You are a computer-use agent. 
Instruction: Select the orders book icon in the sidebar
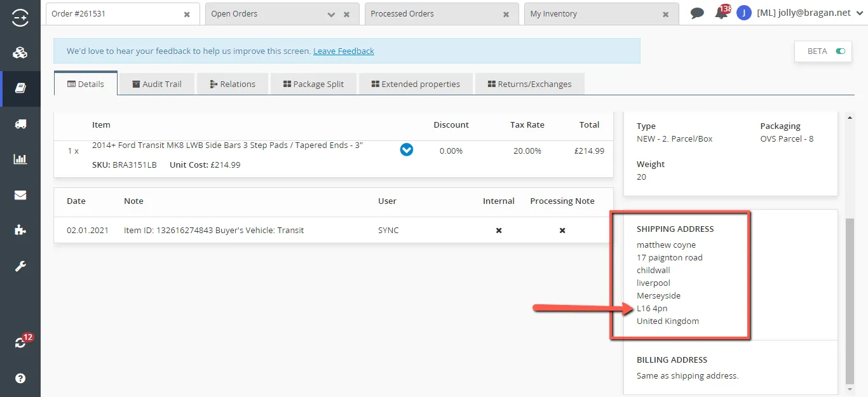[x=20, y=88]
